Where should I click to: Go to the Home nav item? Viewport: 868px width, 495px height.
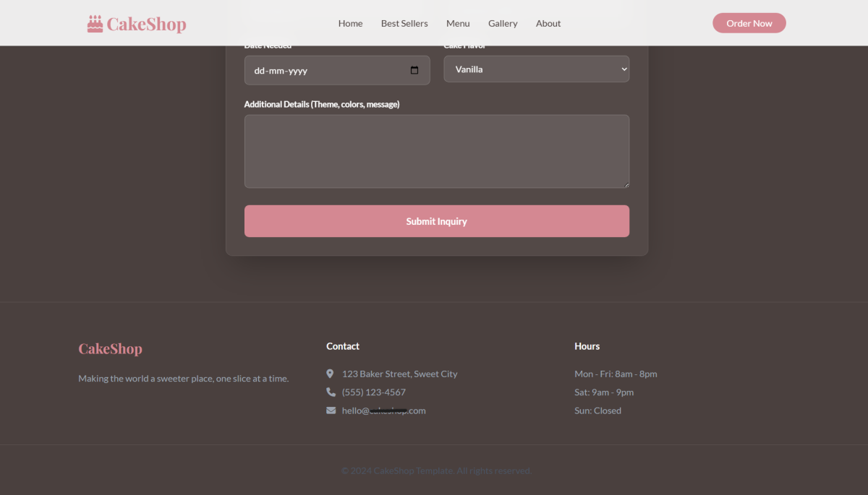click(350, 23)
